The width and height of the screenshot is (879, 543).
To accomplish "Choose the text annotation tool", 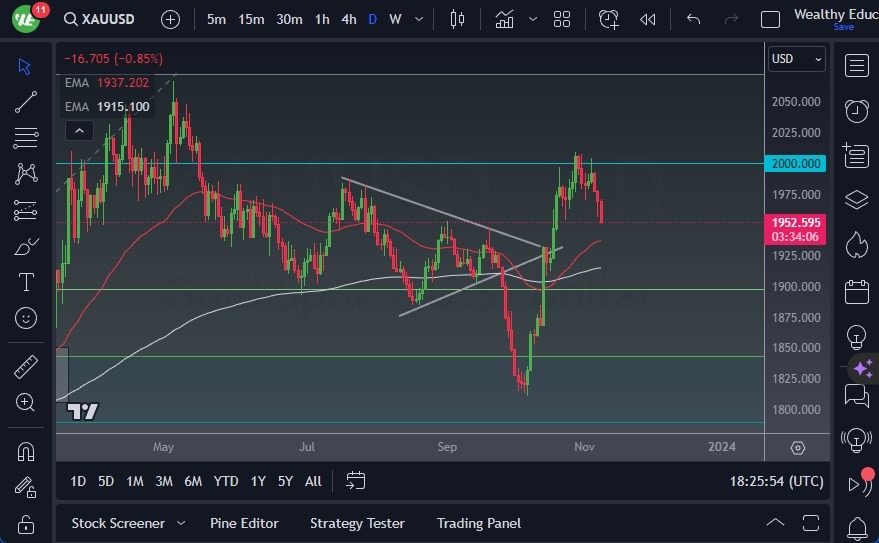I will [26, 282].
